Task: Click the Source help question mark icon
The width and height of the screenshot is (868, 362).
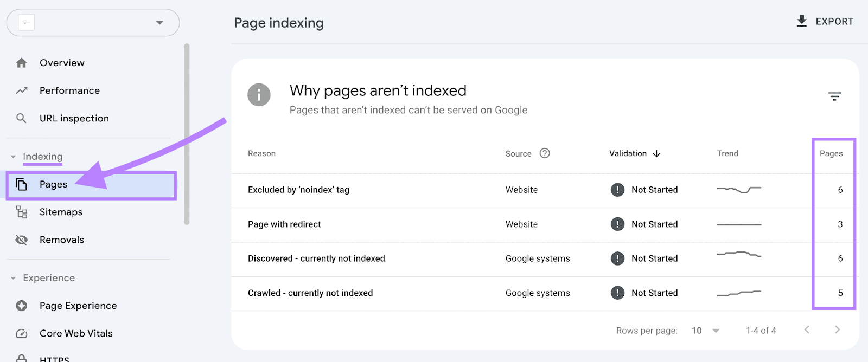Action: click(545, 153)
